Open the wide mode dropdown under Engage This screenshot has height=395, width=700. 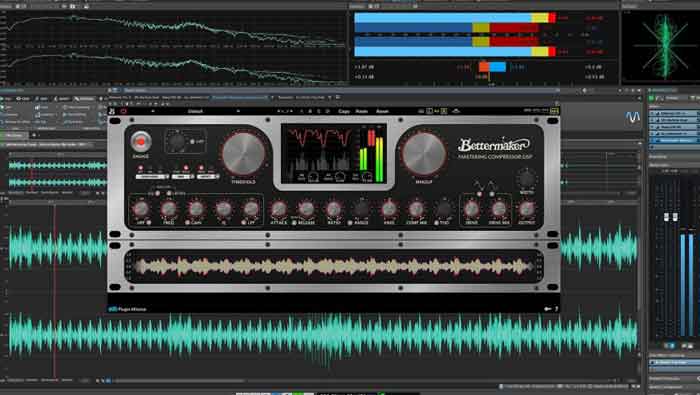[152, 177]
